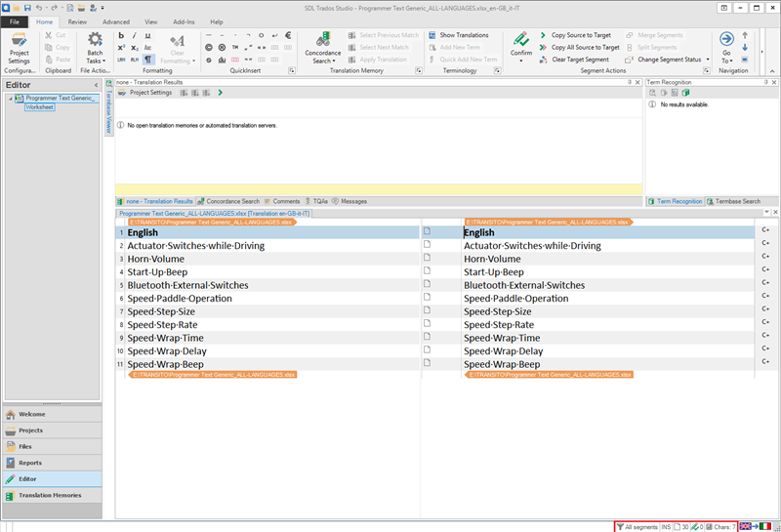Expand the QuickInsert group dialog launcher
Viewport: 781px width, 532px height.
[x=292, y=70]
